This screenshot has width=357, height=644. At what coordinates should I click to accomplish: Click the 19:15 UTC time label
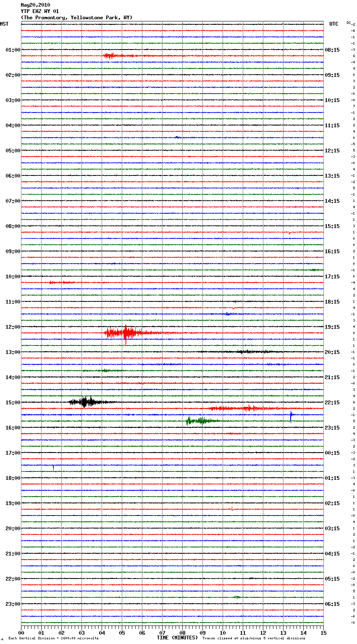(x=332, y=327)
